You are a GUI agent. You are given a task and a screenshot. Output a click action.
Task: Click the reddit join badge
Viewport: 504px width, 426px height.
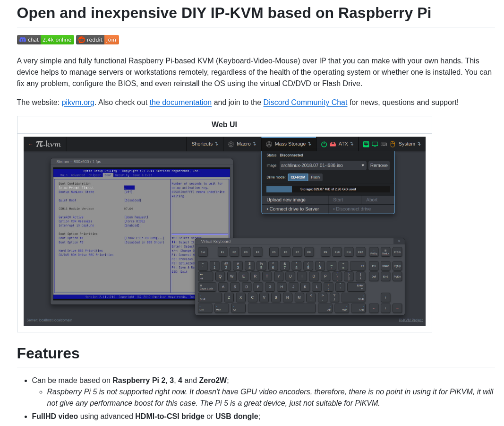point(97,40)
